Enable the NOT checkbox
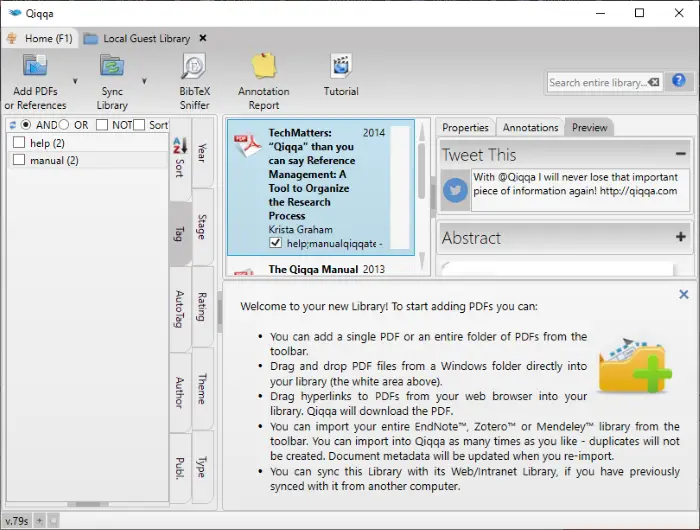The height and width of the screenshot is (530, 700). (102, 125)
